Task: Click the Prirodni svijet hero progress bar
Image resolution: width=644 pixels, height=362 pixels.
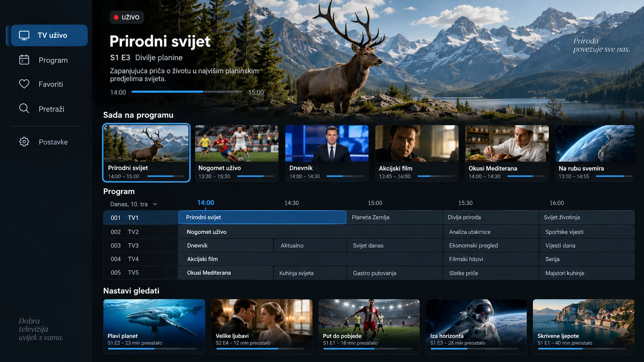Action: 187,92
